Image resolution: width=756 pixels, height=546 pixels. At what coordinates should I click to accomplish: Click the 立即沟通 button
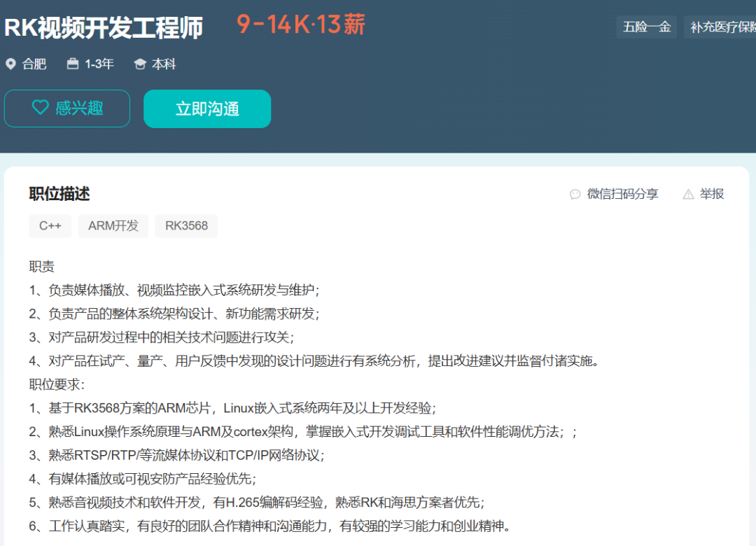click(x=207, y=108)
